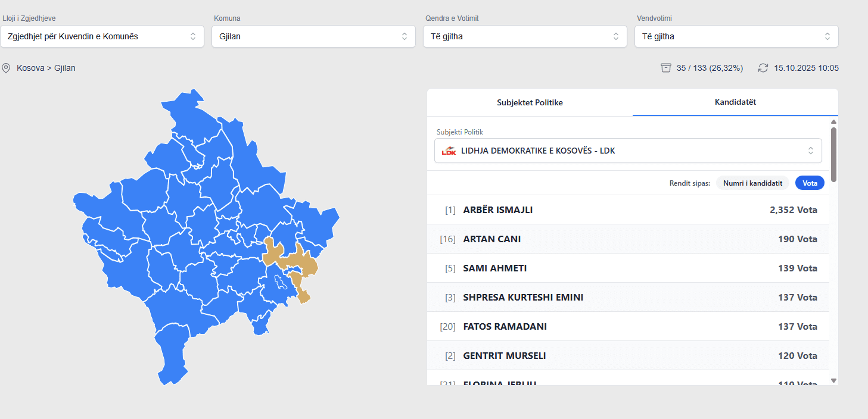Expand the Komuna dropdown showing Gjilan
Screen dimensions: 868x419
[313, 36]
